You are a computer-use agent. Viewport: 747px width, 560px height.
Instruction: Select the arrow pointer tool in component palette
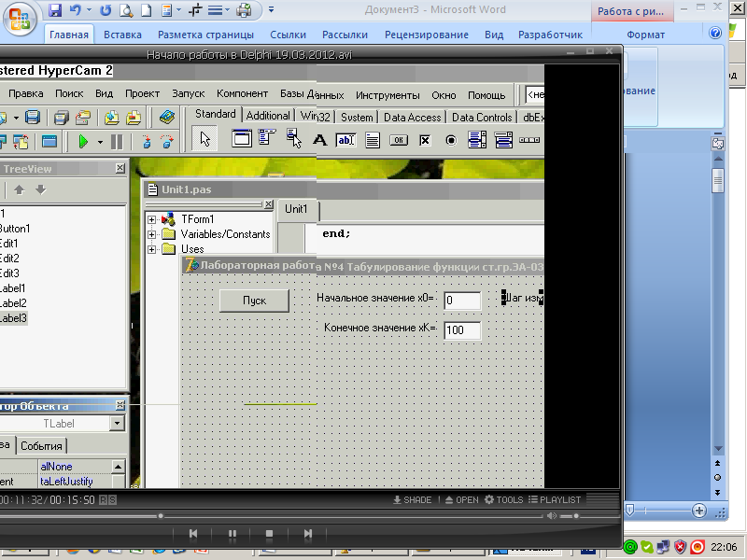click(x=204, y=138)
